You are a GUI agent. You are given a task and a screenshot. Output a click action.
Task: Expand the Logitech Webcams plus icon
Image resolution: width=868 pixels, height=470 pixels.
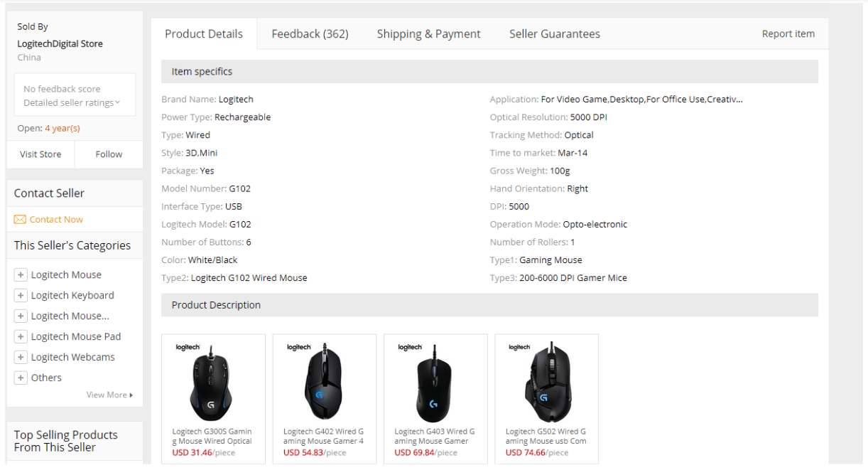[21, 358]
